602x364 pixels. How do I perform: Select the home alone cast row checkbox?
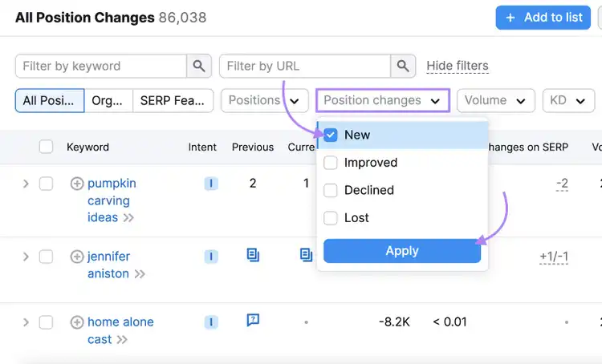point(46,322)
